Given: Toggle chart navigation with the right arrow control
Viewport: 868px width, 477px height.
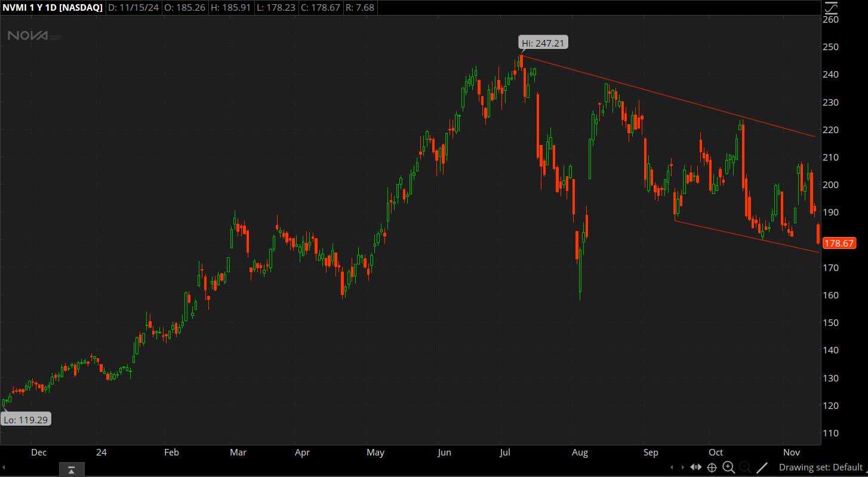Looking at the screenshot, I should (684, 467).
